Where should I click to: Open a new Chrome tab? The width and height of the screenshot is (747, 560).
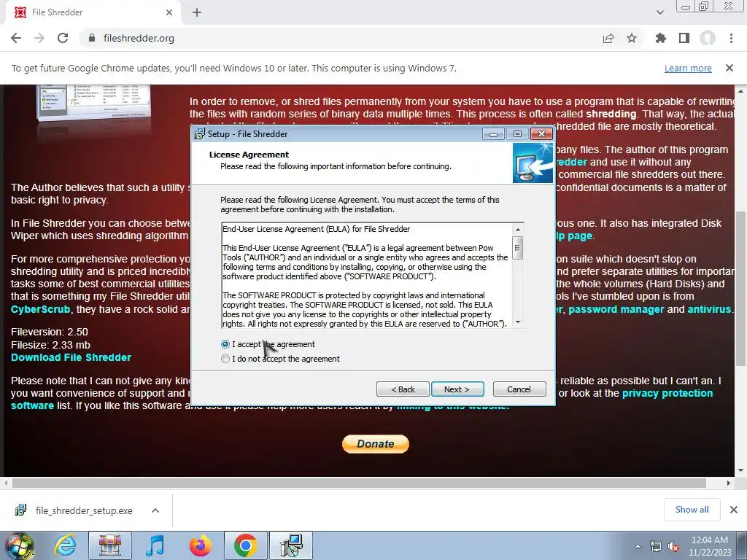click(197, 12)
